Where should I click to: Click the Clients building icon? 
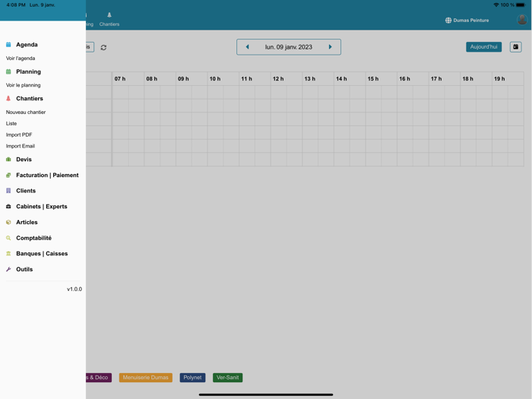[x=8, y=191]
